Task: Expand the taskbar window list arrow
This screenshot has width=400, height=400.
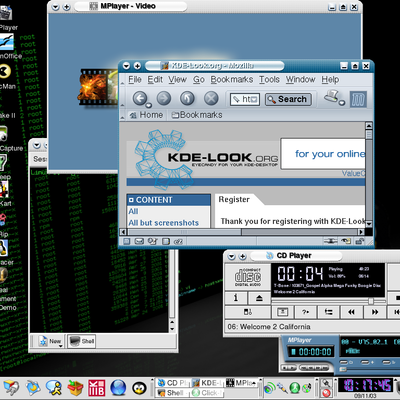Action: (254, 384)
